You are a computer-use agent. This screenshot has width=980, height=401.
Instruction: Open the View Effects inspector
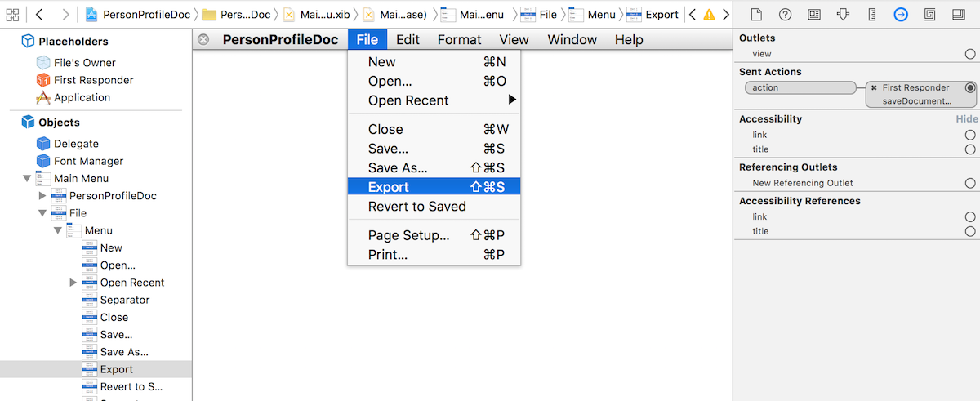[959, 14]
